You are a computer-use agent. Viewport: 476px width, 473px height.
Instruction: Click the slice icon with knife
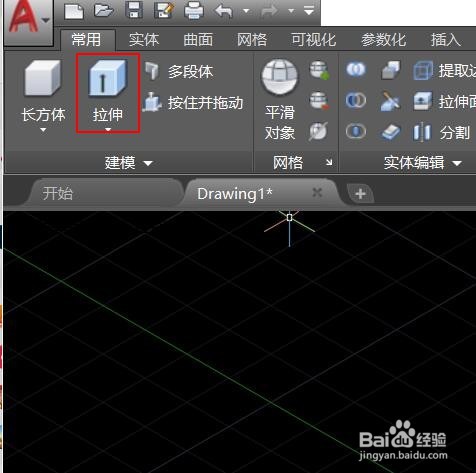(x=390, y=101)
